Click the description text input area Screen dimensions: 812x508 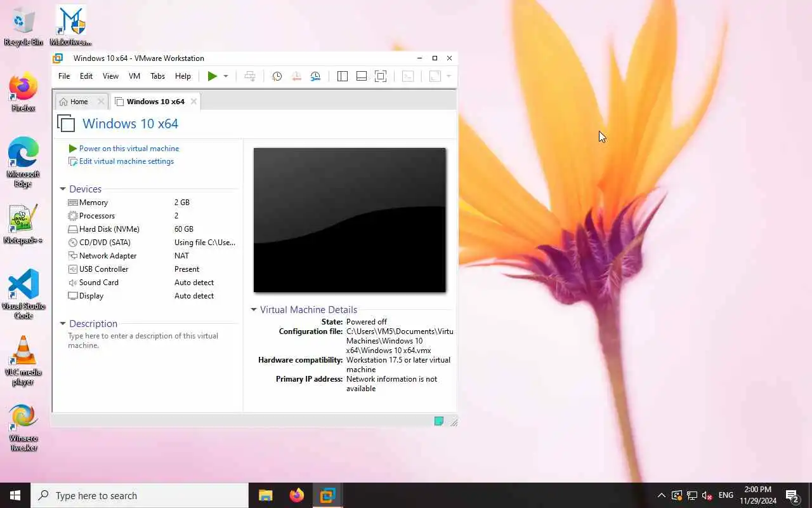152,341
